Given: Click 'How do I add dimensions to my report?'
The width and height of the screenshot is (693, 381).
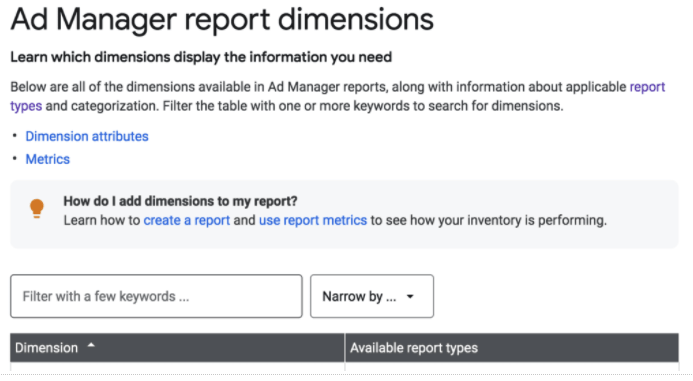Looking at the screenshot, I should pos(180,201).
